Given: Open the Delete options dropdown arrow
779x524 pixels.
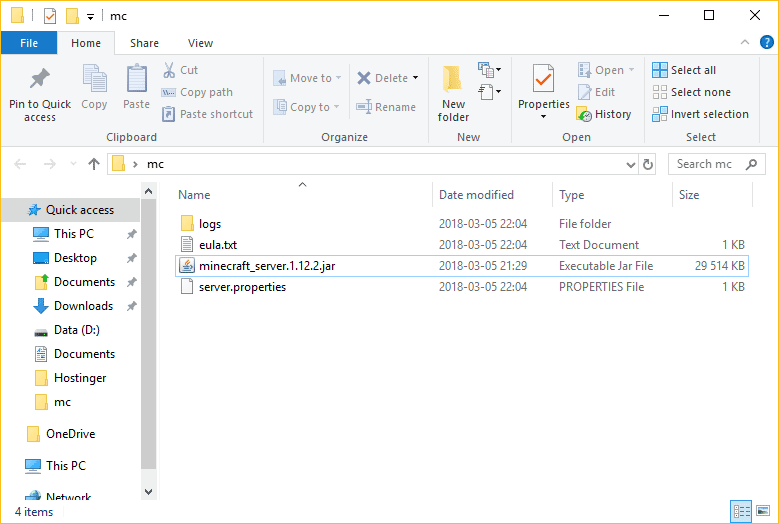Looking at the screenshot, I should pos(415,78).
